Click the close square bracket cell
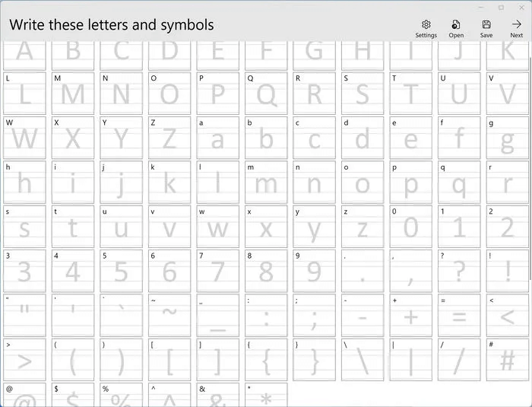 (x=218, y=359)
